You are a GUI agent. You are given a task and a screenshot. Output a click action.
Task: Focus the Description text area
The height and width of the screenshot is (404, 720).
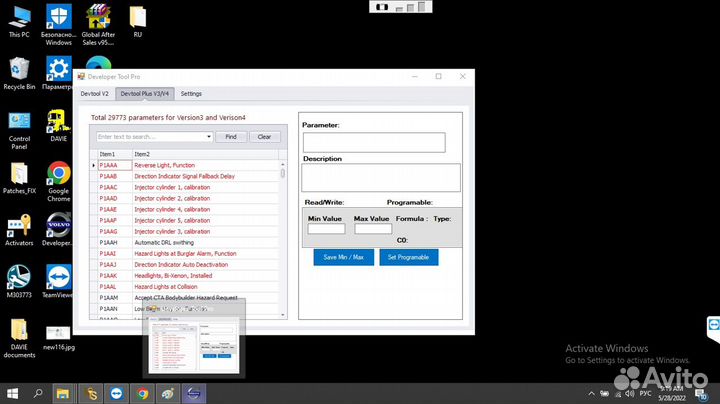point(381,178)
